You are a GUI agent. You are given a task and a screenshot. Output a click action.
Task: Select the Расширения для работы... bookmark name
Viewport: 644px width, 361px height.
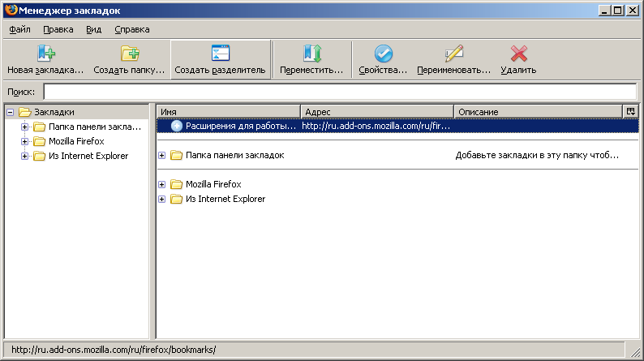click(x=241, y=126)
